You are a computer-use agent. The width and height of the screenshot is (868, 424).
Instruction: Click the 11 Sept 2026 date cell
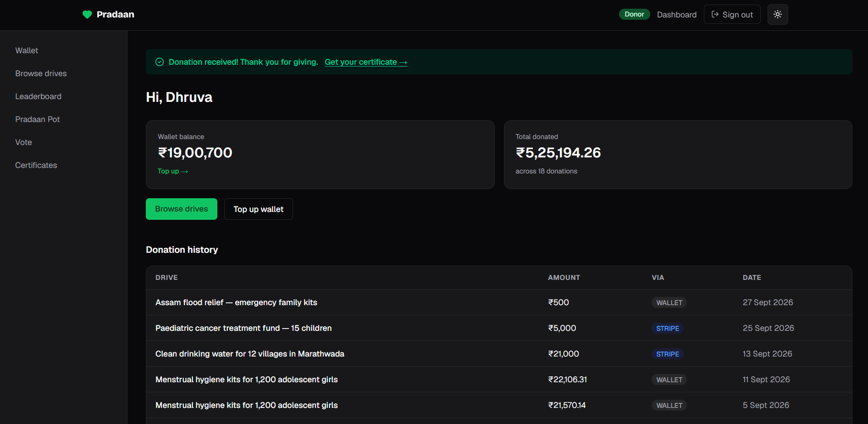(x=766, y=379)
